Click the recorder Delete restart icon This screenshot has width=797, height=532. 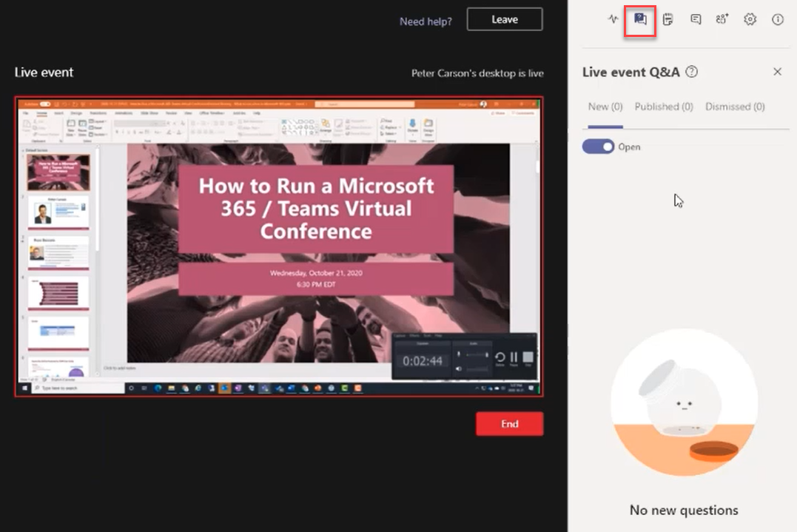pyautogui.click(x=500, y=357)
